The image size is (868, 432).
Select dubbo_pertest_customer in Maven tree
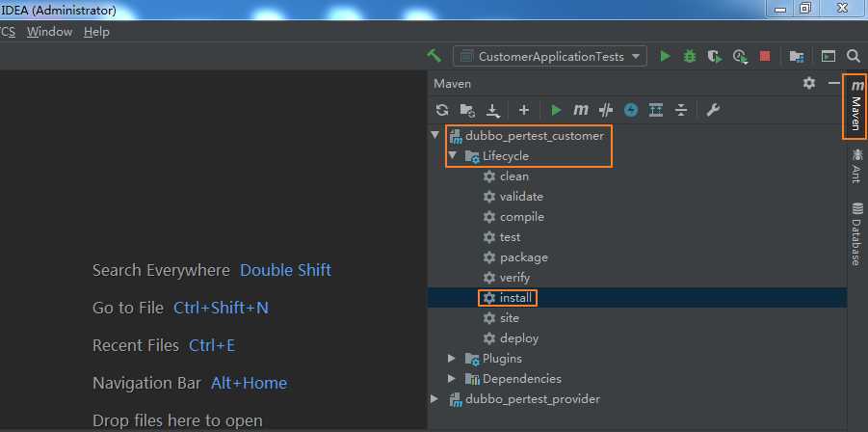(535, 136)
